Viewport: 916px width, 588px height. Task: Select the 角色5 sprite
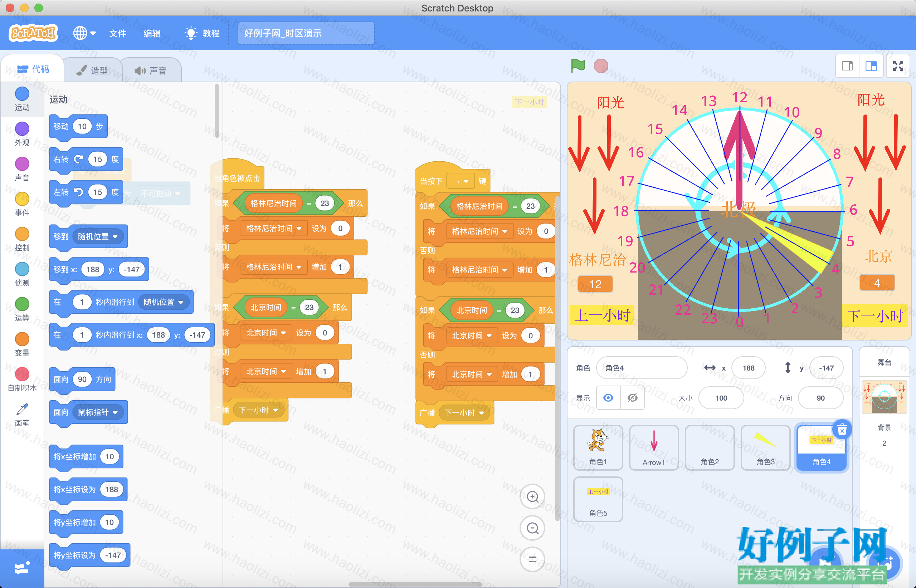(x=598, y=499)
